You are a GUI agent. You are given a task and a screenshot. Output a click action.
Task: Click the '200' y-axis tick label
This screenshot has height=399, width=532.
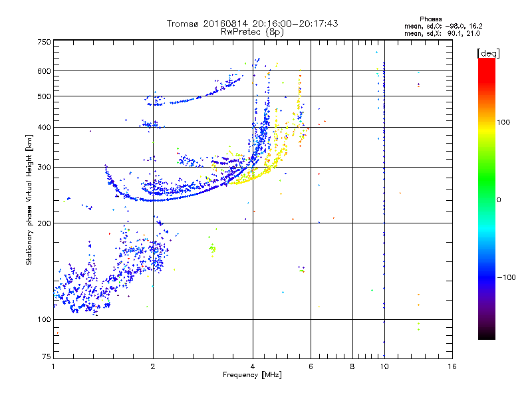pyautogui.click(x=44, y=223)
